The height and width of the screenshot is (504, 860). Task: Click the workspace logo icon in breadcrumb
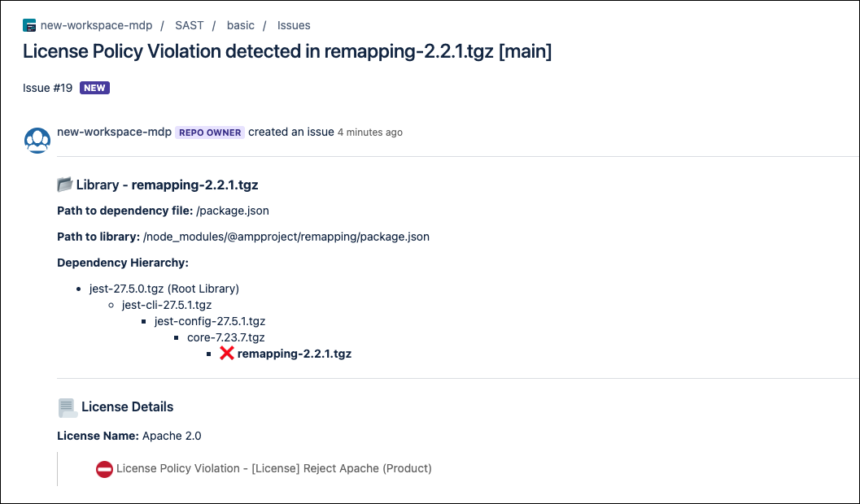29,25
